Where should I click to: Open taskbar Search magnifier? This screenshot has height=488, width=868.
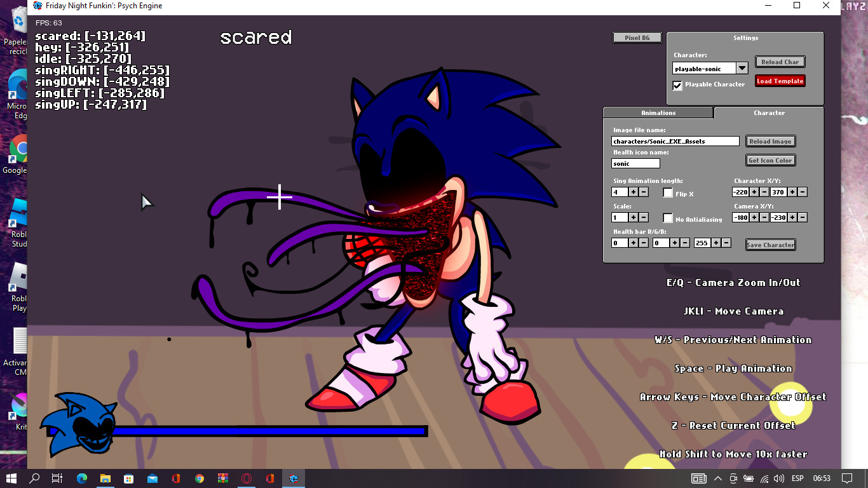(x=34, y=478)
